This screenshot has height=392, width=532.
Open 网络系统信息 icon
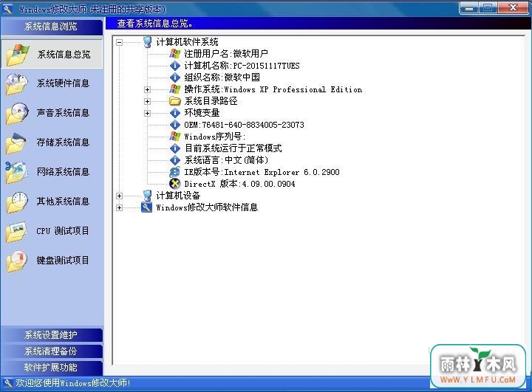click(16, 172)
